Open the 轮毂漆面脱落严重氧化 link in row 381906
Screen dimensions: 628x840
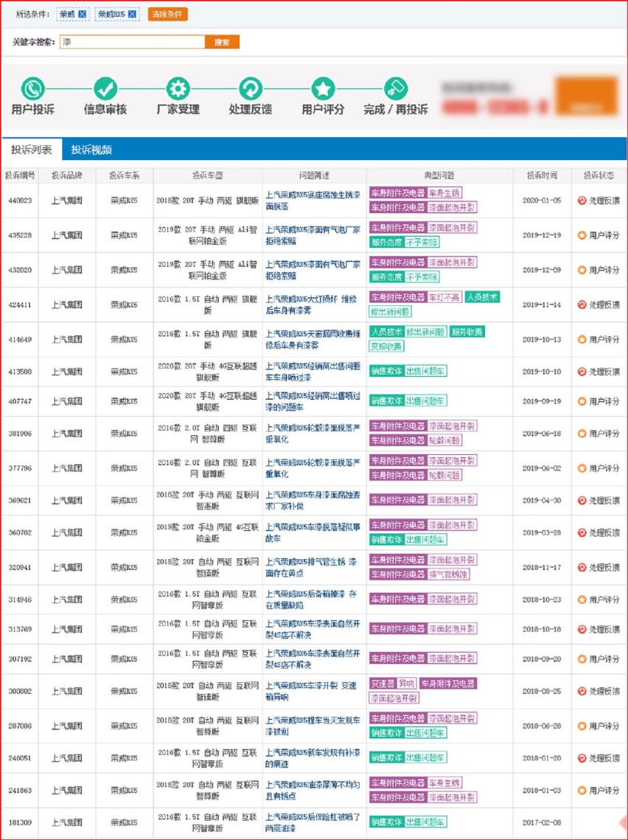313,434
